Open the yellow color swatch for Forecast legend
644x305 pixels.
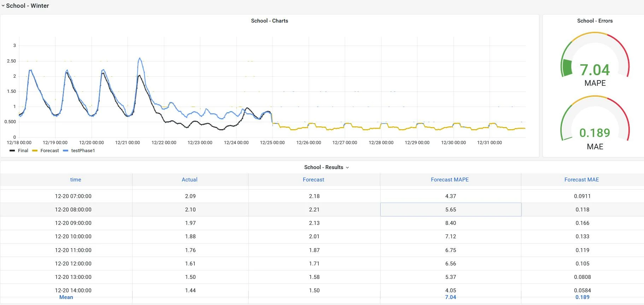click(x=35, y=151)
